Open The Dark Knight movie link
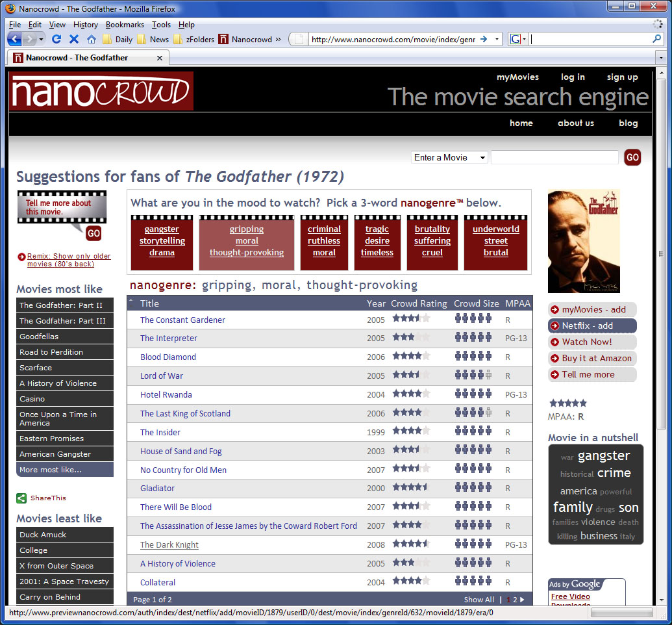The height and width of the screenshot is (625, 672). (169, 545)
